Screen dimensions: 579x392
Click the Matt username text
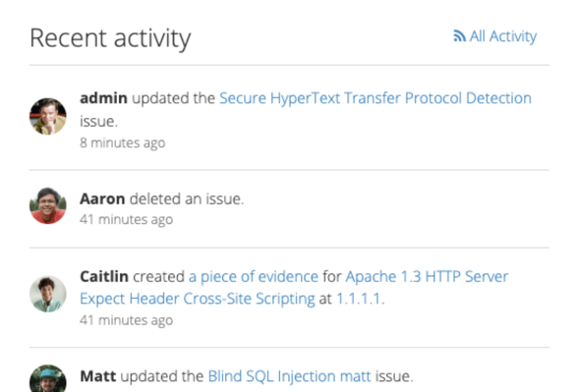pos(98,376)
